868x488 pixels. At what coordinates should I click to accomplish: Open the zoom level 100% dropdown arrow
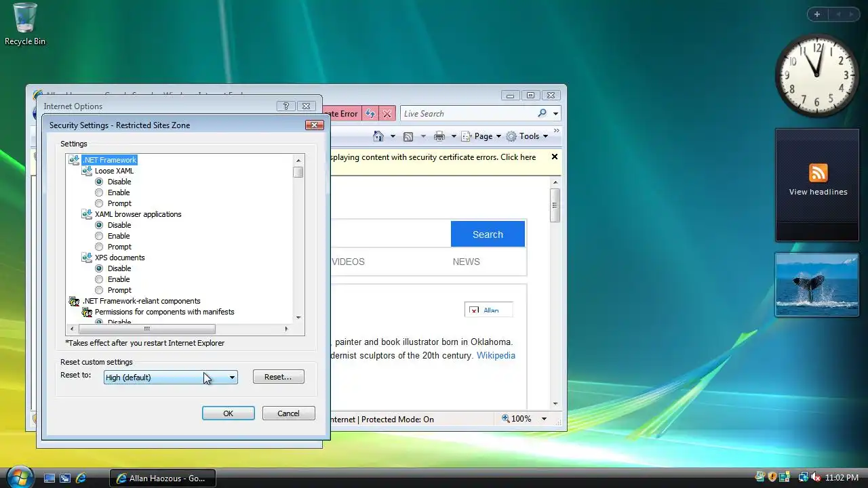point(544,419)
